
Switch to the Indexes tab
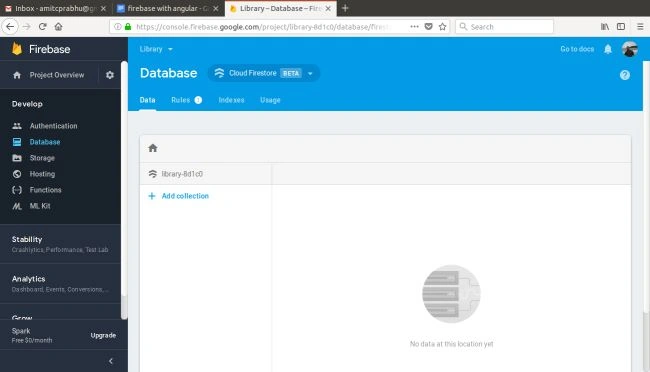(231, 100)
